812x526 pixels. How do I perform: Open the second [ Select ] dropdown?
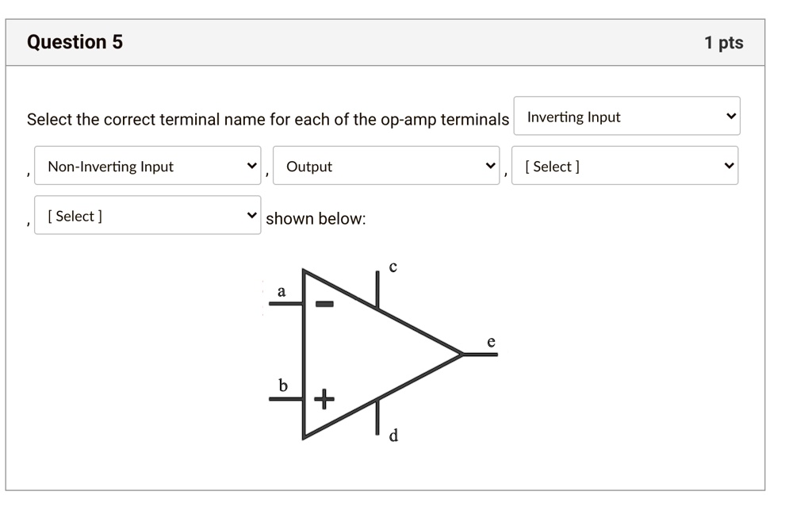[x=147, y=214]
